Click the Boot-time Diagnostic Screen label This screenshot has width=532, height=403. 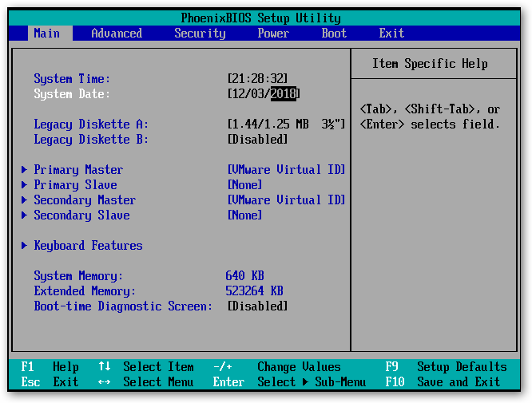point(123,306)
